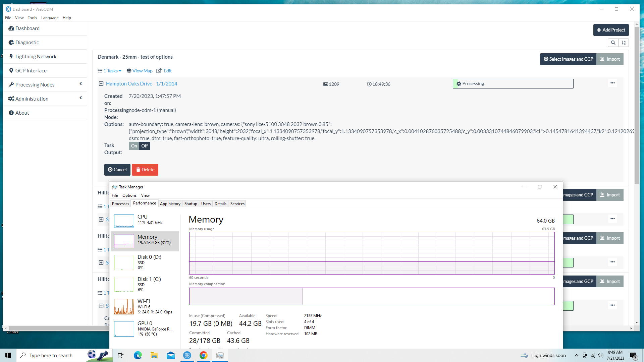Click the three-dots menu for the Hampton Oaks task
The width and height of the screenshot is (644, 362).
[612, 83]
